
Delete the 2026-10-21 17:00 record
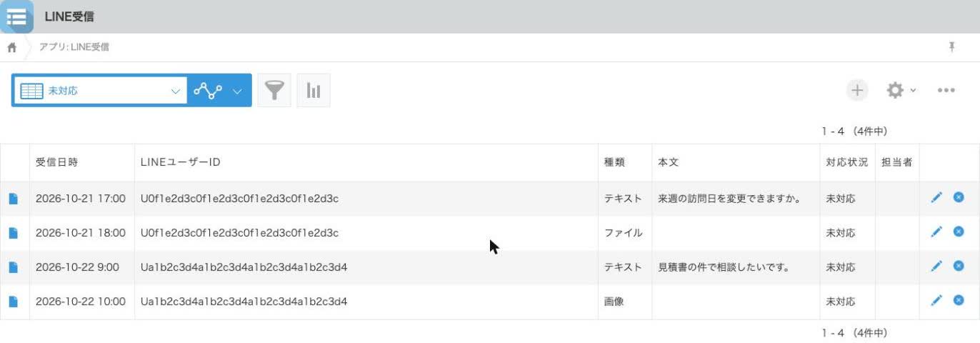coord(959,197)
